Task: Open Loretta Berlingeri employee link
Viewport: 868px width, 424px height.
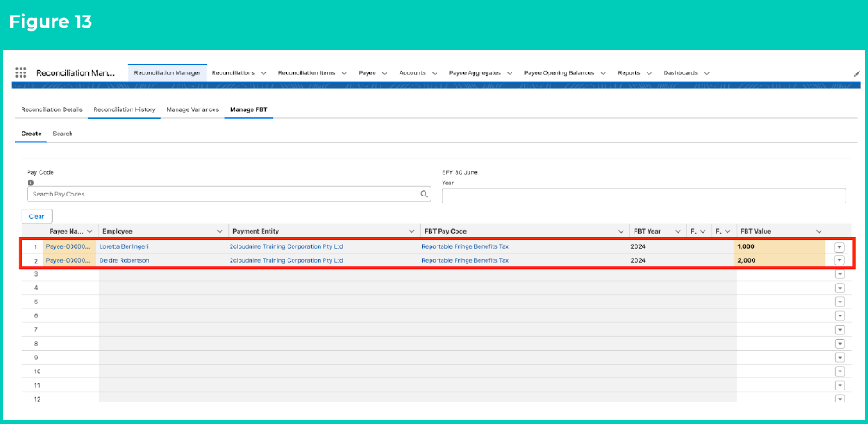Action: point(124,246)
